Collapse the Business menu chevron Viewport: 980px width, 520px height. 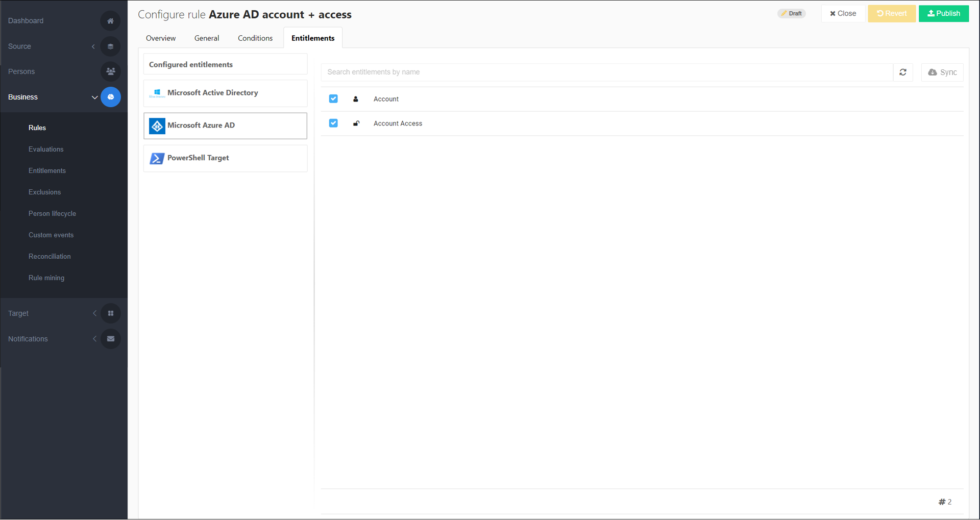[x=94, y=97]
